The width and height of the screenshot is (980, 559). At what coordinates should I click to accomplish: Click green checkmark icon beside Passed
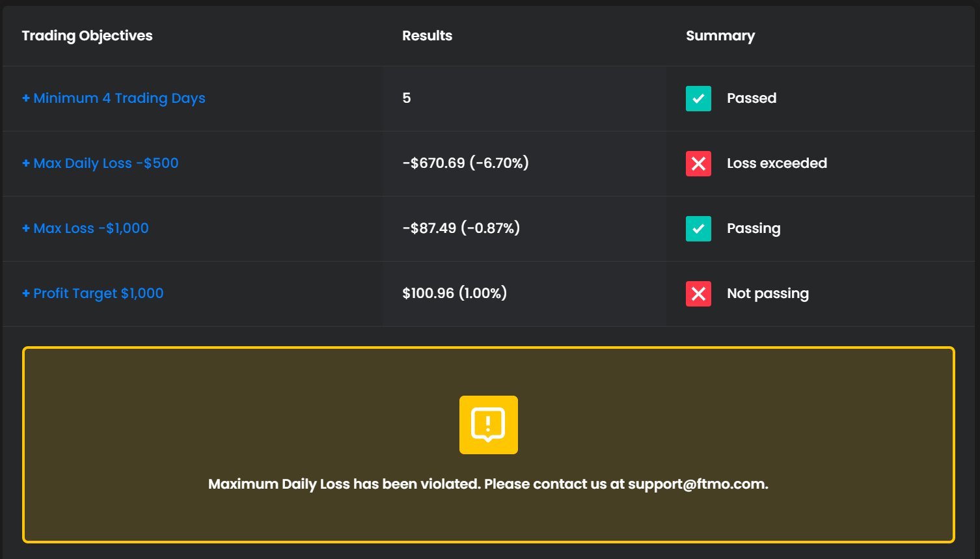pyautogui.click(x=698, y=98)
